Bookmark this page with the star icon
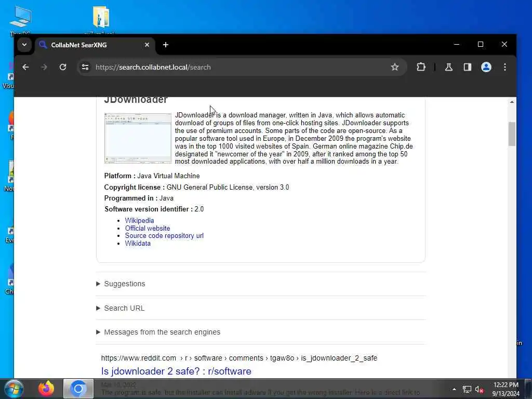Image resolution: width=532 pixels, height=399 pixels. click(x=395, y=67)
